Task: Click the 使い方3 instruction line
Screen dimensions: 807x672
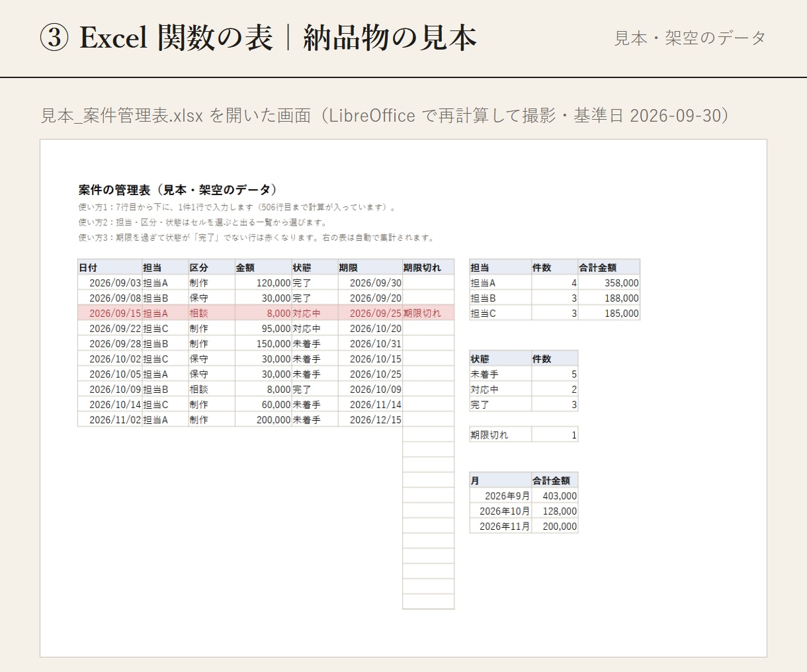Action: [257, 237]
